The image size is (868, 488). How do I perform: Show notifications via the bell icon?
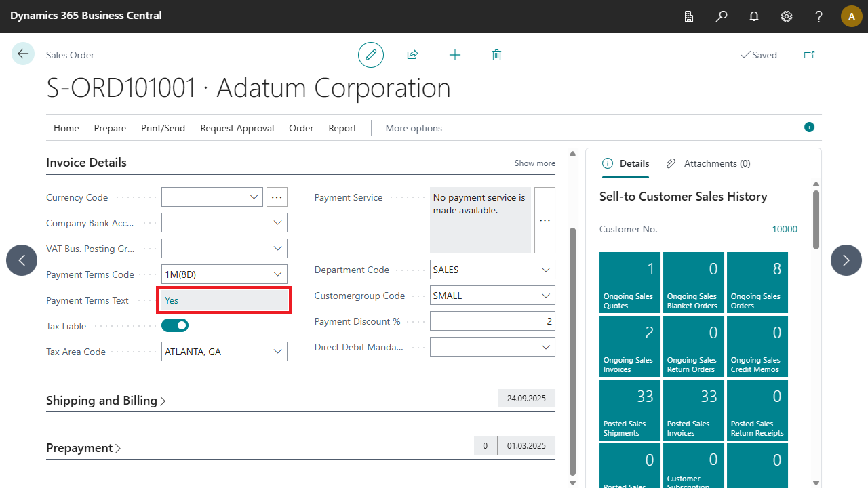click(754, 16)
